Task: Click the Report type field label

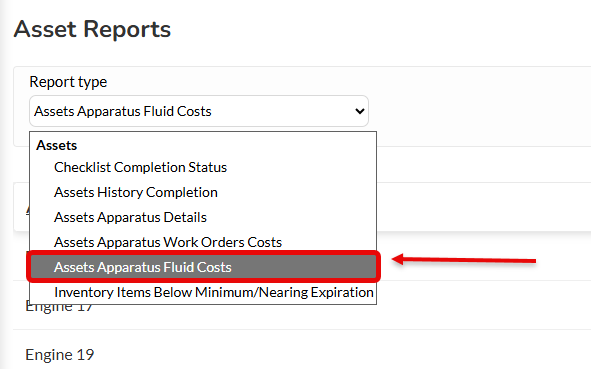Action: [x=68, y=82]
